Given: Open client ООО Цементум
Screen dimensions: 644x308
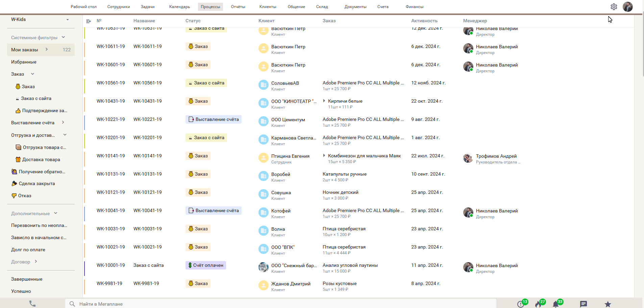Looking at the screenshot, I should click(x=288, y=120).
